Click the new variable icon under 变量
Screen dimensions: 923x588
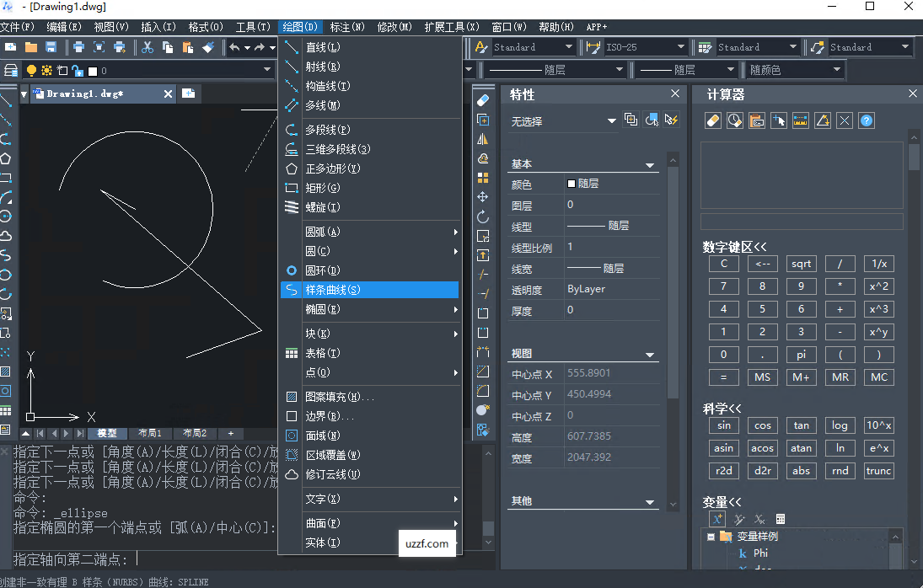pyautogui.click(x=716, y=519)
